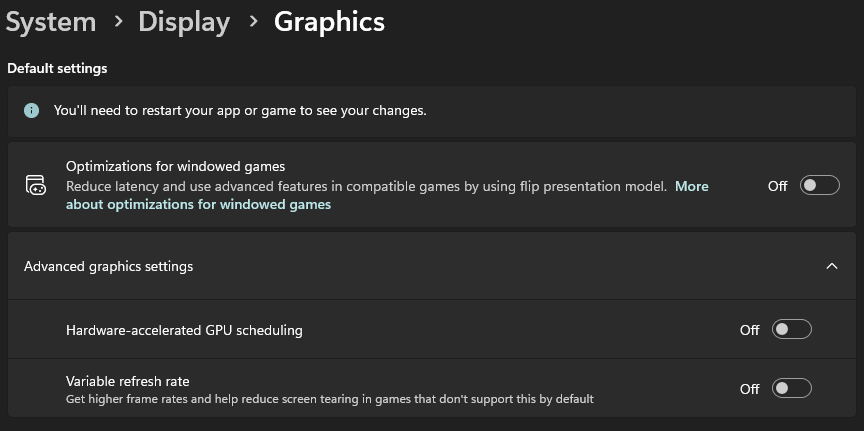Click the chevron between Display and Graphics
The image size is (864, 431).
pos(252,22)
